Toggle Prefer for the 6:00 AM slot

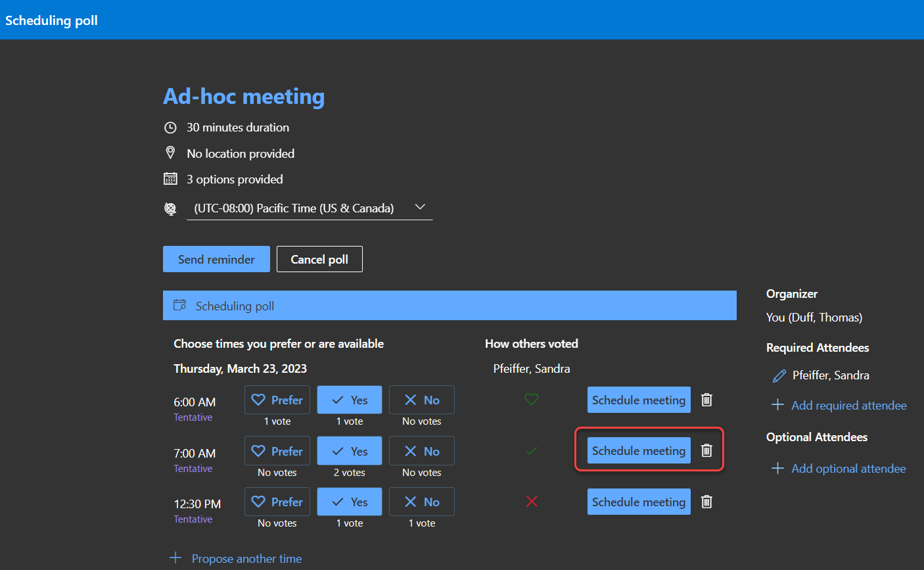point(277,400)
